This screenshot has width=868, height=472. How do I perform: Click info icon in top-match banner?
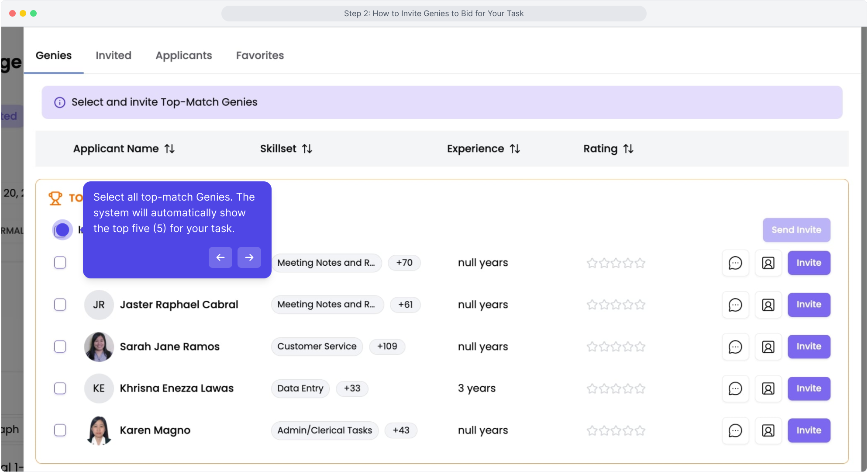pyautogui.click(x=60, y=102)
